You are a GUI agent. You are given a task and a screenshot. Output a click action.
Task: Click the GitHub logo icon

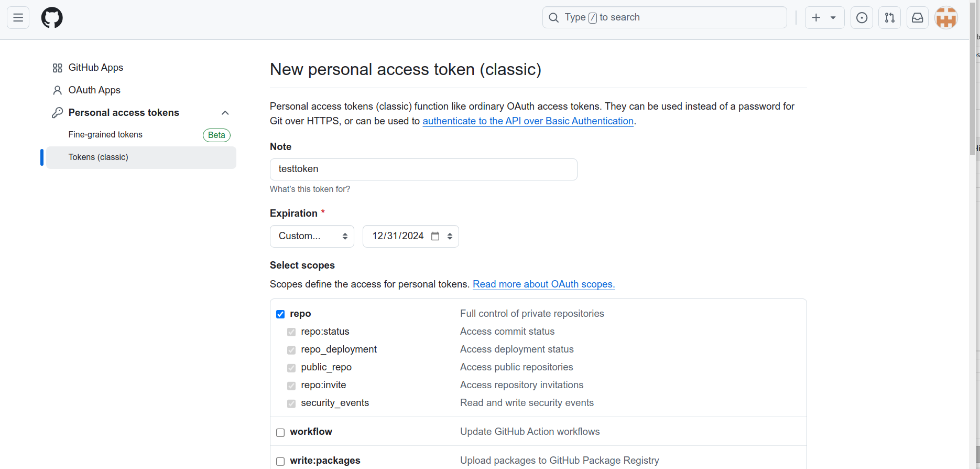pyautogui.click(x=52, y=18)
